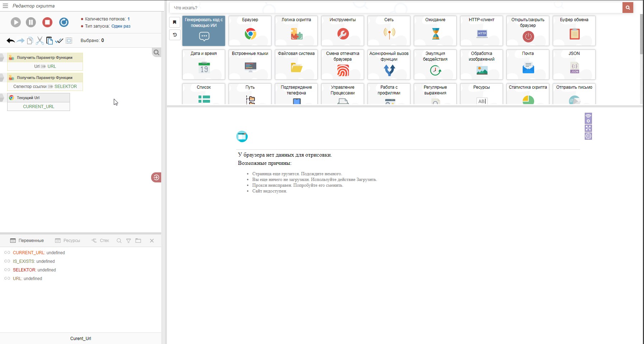Click the Undo arrow icon
The image size is (644, 344).
[x=10, y=41]
